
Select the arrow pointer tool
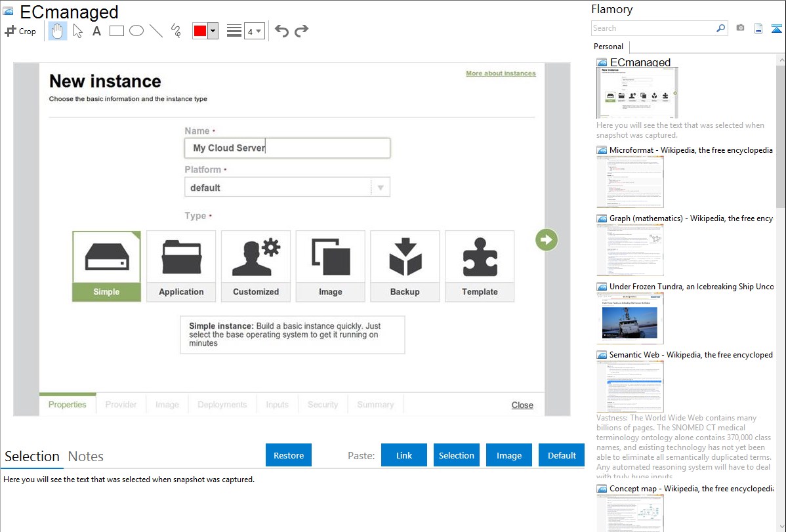[x=77, y=31]
